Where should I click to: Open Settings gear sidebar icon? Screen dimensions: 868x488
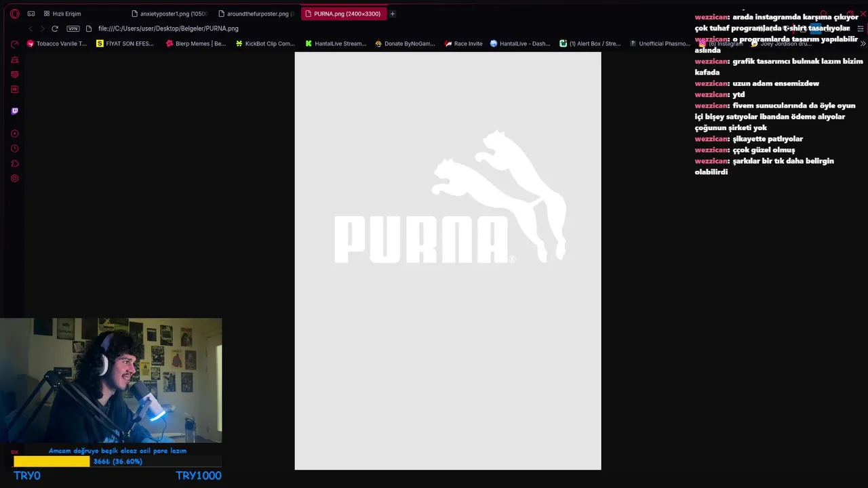[15, 178]
